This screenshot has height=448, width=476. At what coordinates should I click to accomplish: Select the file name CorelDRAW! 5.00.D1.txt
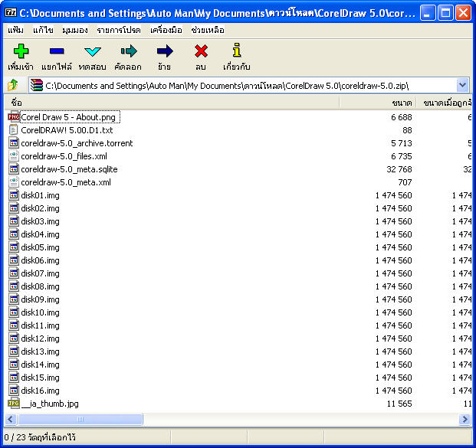click(x=67, y=130)
